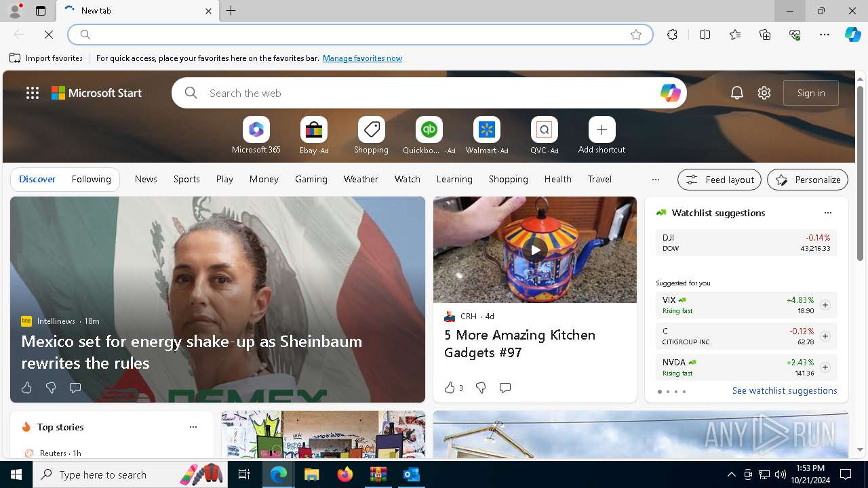The height and width of the screenshot is (488, 868).
Task: Open the QVC shortcut tile
Action: click(x=544, y=136)
